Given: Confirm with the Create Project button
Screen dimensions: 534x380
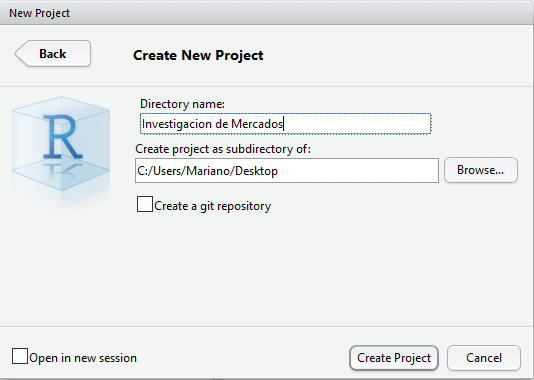Looking at the screenshot, I should click(x=394, y=358).
